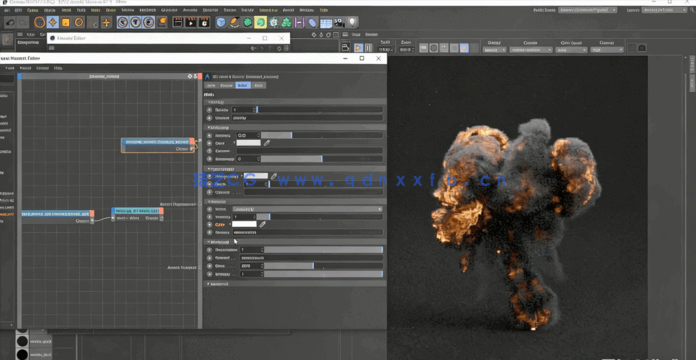The height and width of the screenshot is (360, 696).
Task: Click the circular icon in IPR toolbar
Action: [434, 48]
